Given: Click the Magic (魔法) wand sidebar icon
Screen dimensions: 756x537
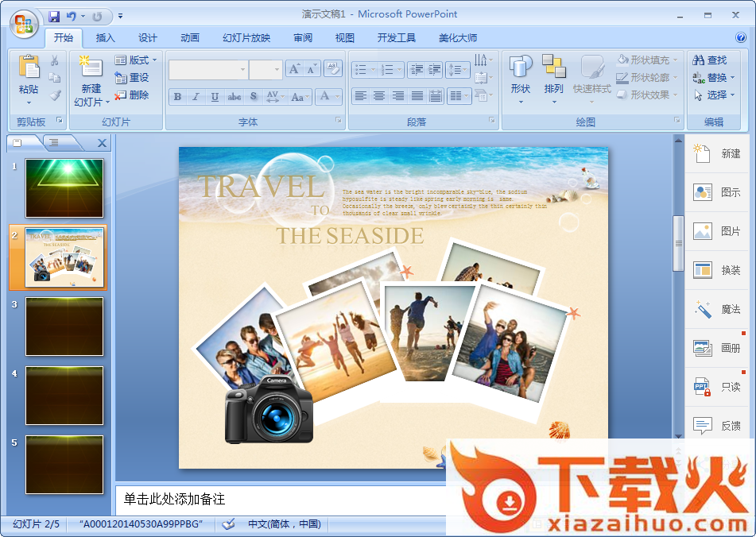Looking at the screenshot, I should pyautogui.click(x=703, y=309).
